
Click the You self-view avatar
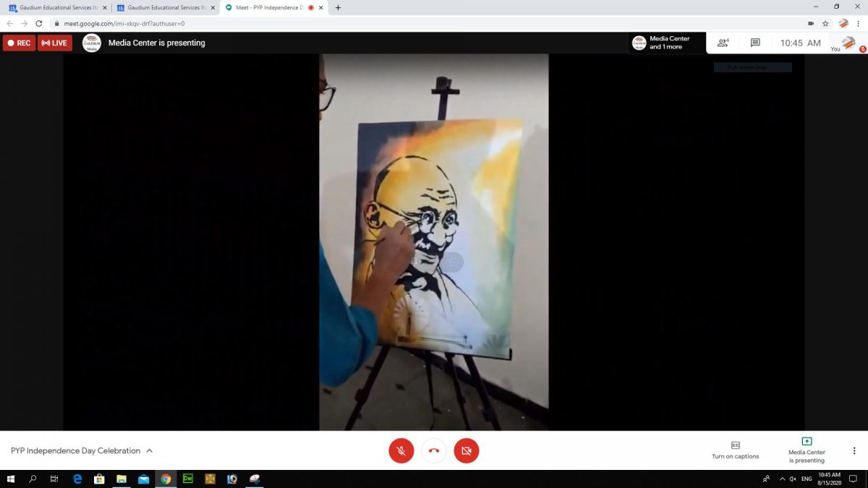click(848, 43)
